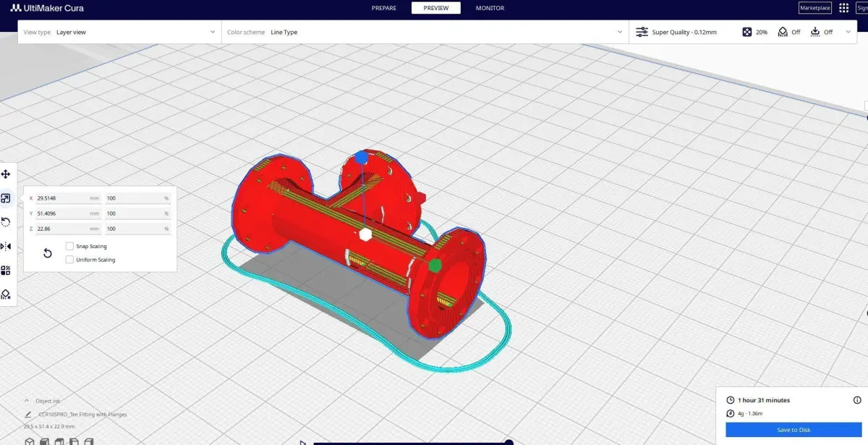
Task: Expand the print settings panel chevron
Action: point(848,32)
